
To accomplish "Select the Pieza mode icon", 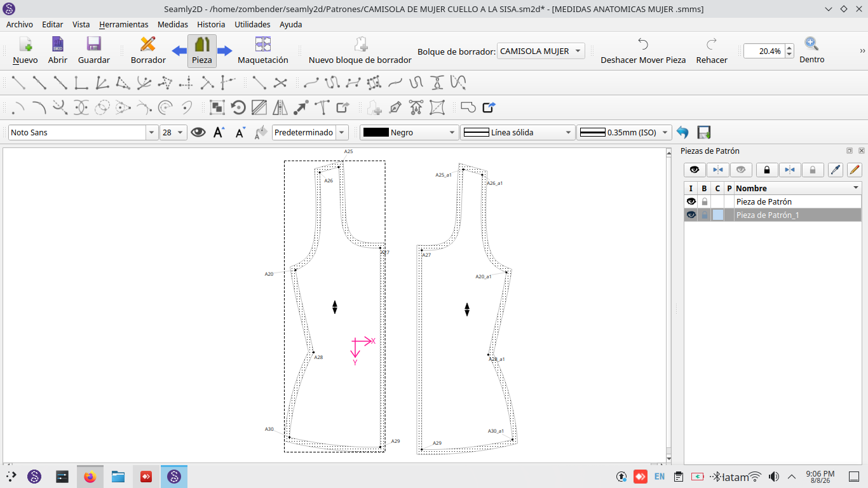I will [x=202, y=44].
